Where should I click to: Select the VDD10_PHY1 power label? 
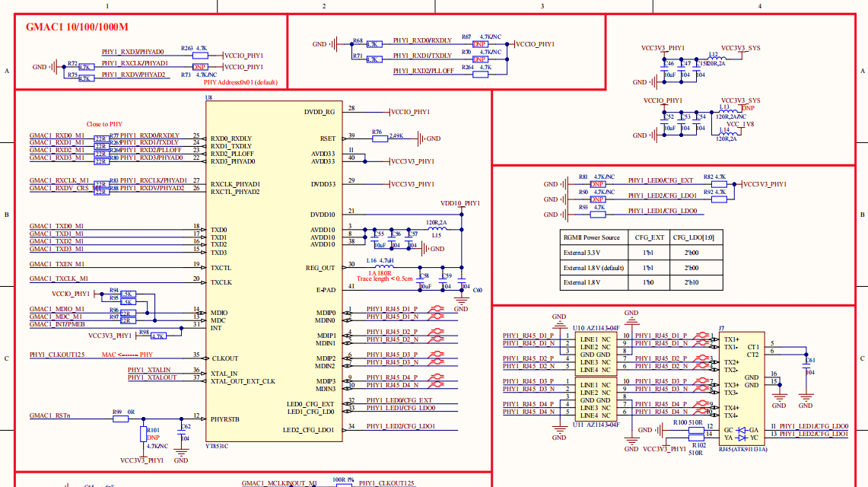(x=461, y=204)
